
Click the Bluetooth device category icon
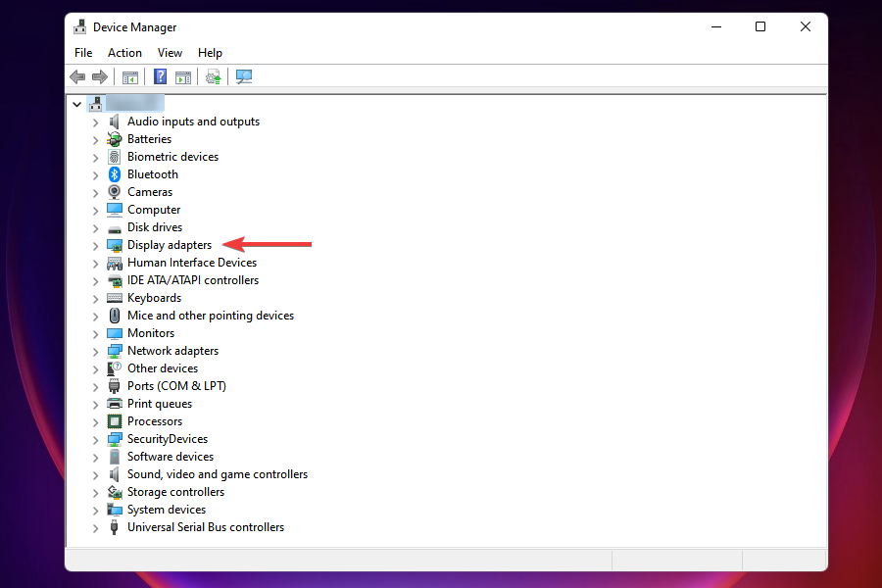coord(115,173)
